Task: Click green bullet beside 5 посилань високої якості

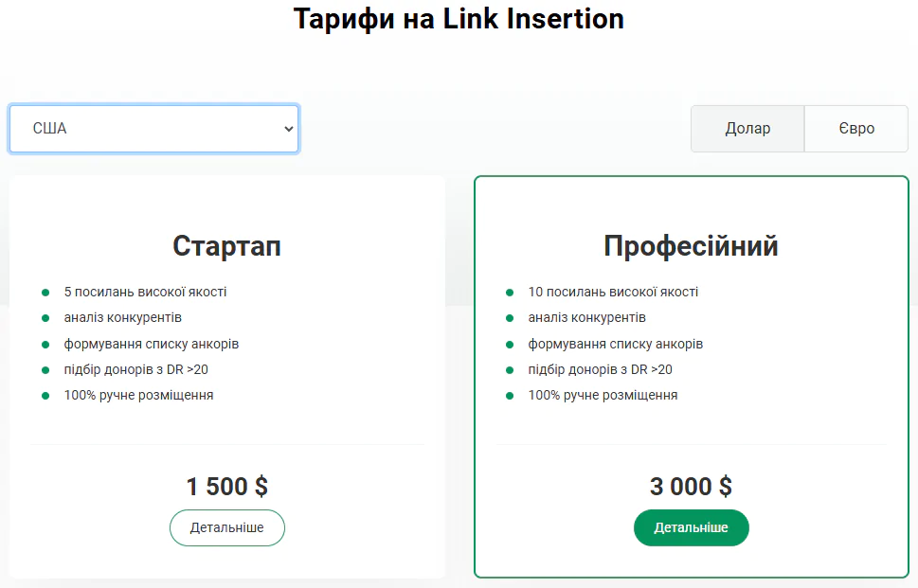Action: (45, 293)
